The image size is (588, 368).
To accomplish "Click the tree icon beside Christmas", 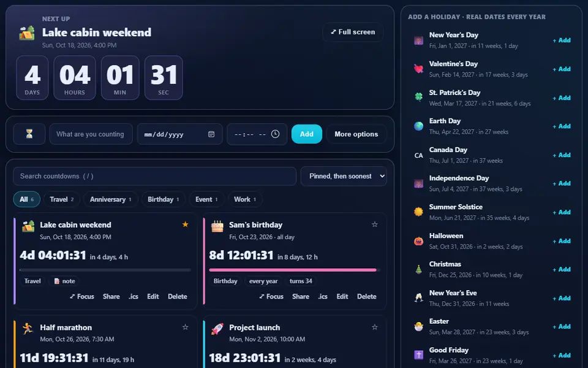I will tap(418, 270).
